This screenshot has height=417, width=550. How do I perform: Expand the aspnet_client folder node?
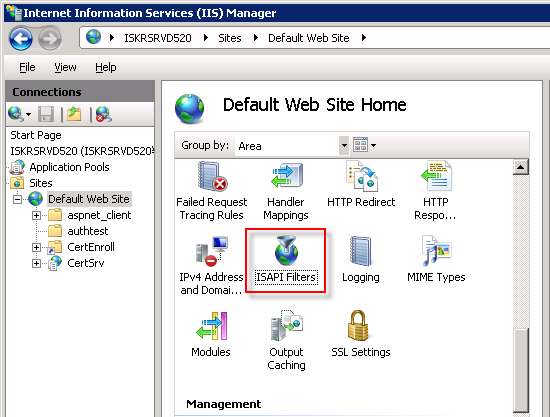(x=36, y=215)
